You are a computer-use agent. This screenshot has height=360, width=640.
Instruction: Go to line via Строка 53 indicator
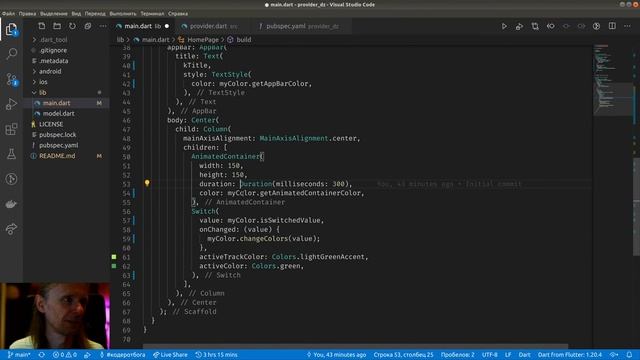[403, 355]
